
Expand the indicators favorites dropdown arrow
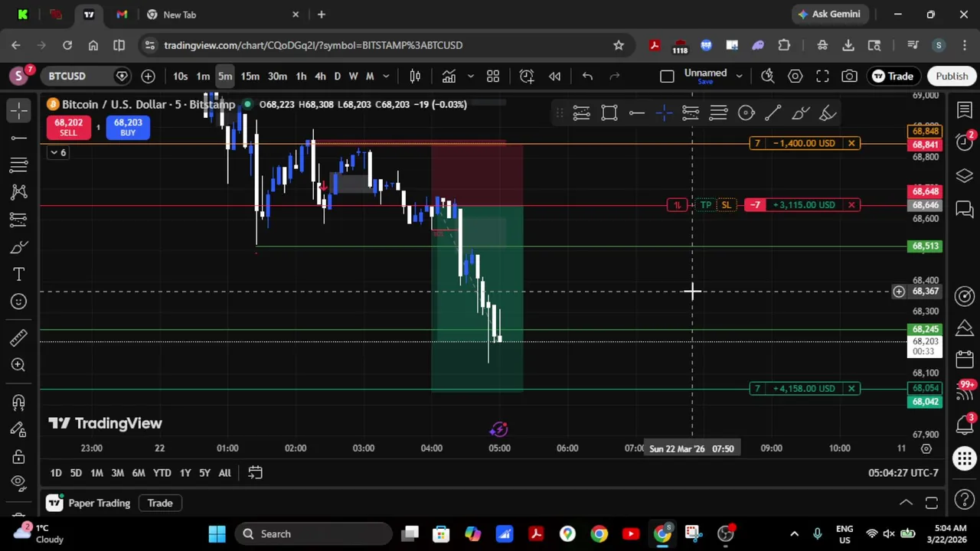click(470, 76)
